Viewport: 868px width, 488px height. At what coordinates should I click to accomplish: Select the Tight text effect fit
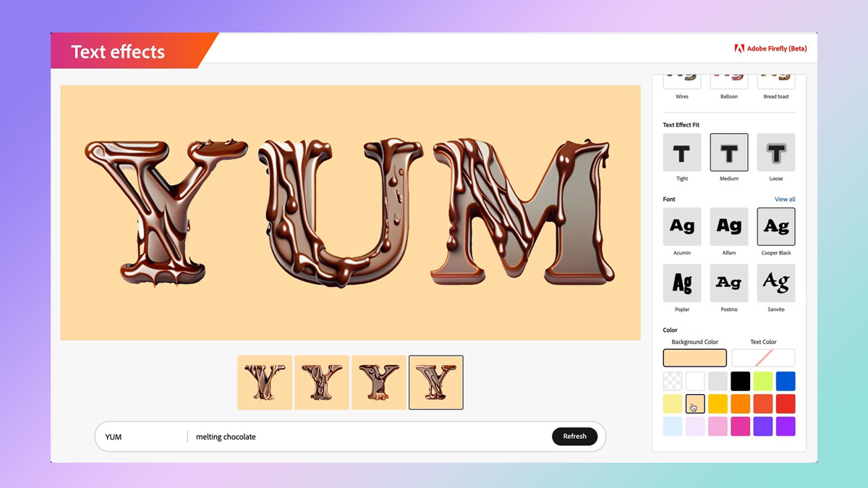click(682, 153)
